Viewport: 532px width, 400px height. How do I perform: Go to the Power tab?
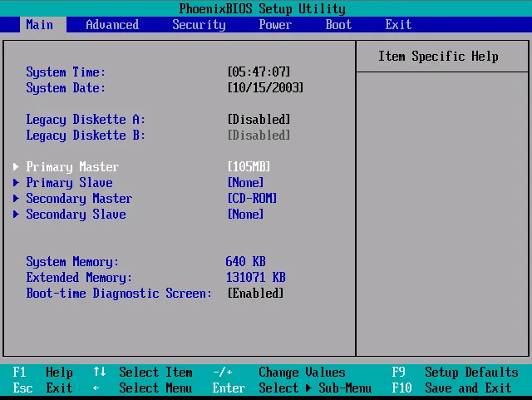pos(275,25)
